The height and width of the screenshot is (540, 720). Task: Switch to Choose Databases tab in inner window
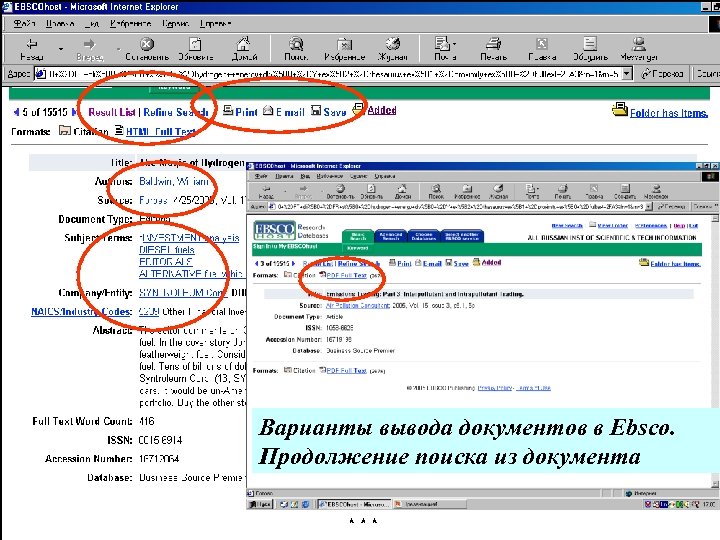click(x=423, y=236)
